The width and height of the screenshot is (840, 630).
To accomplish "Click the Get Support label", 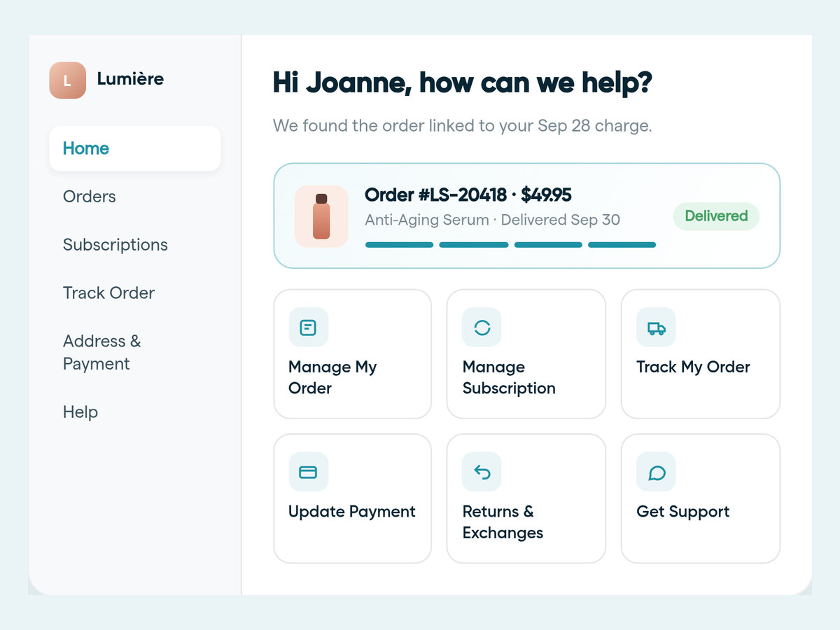I will coord(682,512).
